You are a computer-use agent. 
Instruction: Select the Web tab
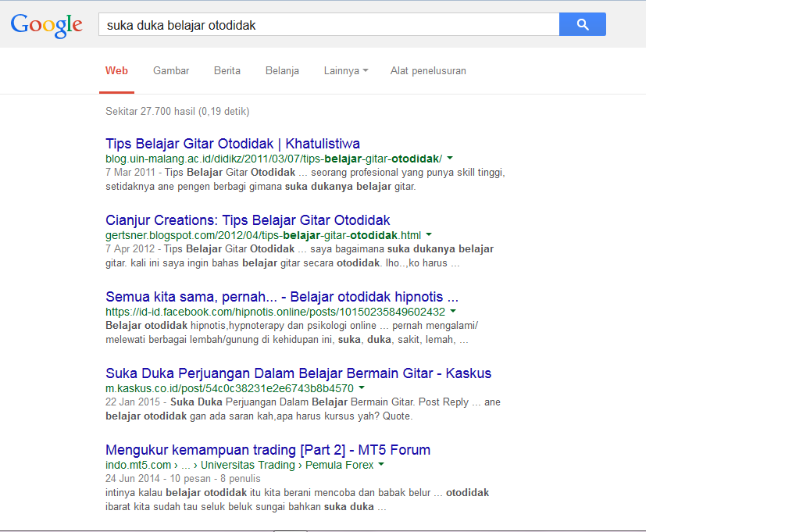[x=116, y=70]
